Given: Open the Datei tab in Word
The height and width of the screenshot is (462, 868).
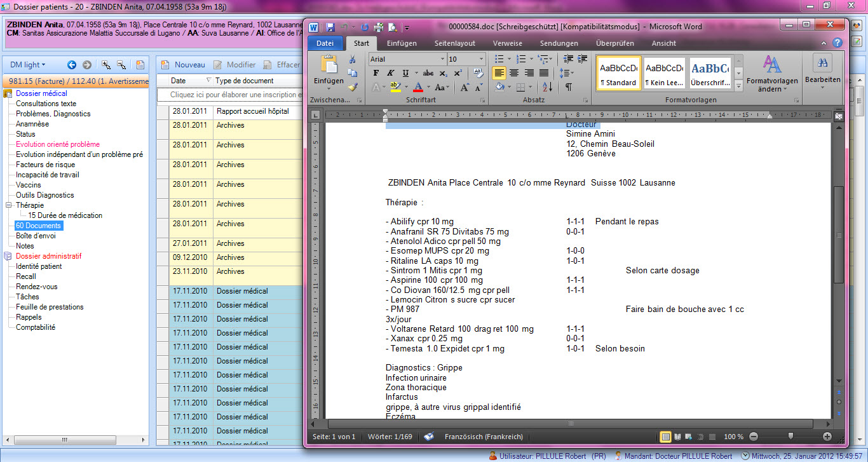Looking at the screenshot, I should click(x=325, y=43).
